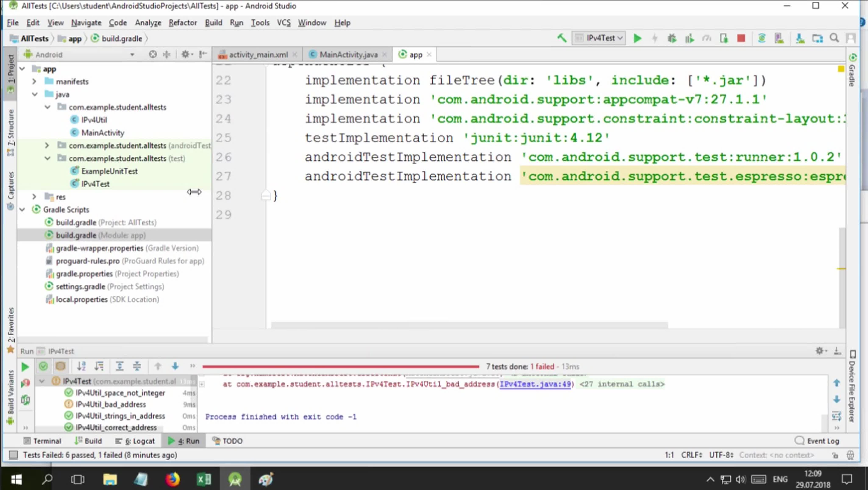Viewport: 868px width, 490px height.
Task: Toggle the tool windows icon in the status bar
Action: (x=13, y=455)
